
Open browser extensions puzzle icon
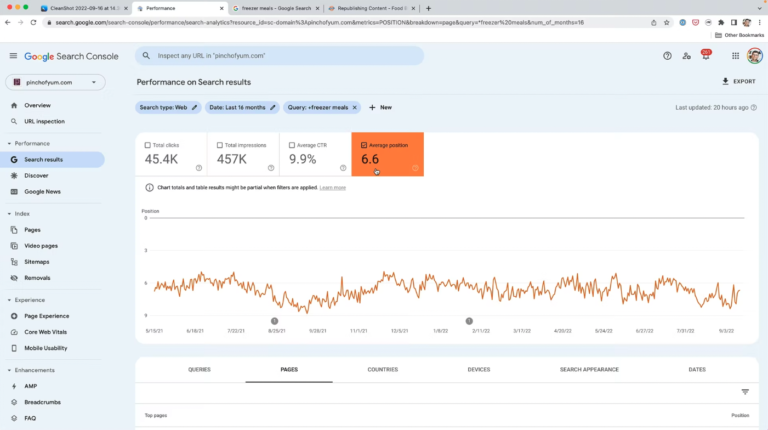tap(721, 23)
